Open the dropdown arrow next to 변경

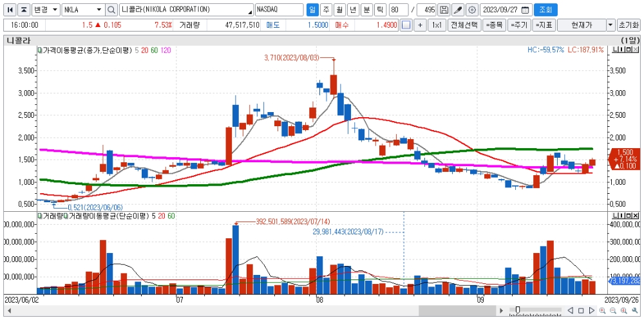point(55,10)
